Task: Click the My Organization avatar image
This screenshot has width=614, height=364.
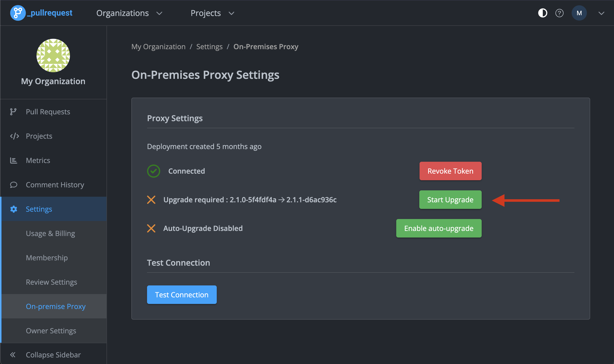Action: pyautogui.click(x=53, y=55)
